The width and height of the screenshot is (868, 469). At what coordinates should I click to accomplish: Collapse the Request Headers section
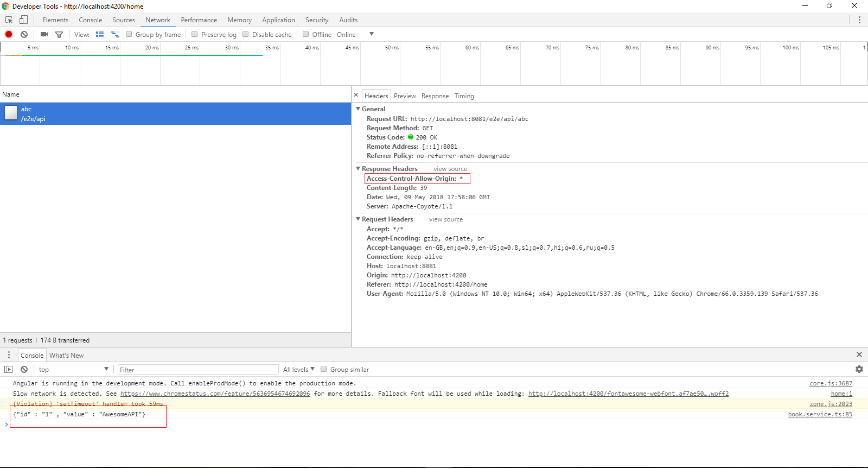tap(358, 219)
